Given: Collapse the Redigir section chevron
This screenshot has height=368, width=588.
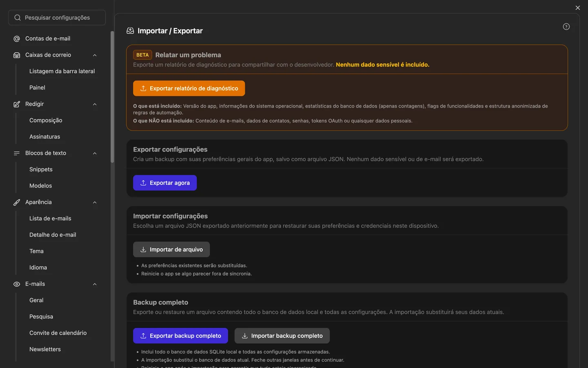Looking at the screenshot, I should point(95,104).
